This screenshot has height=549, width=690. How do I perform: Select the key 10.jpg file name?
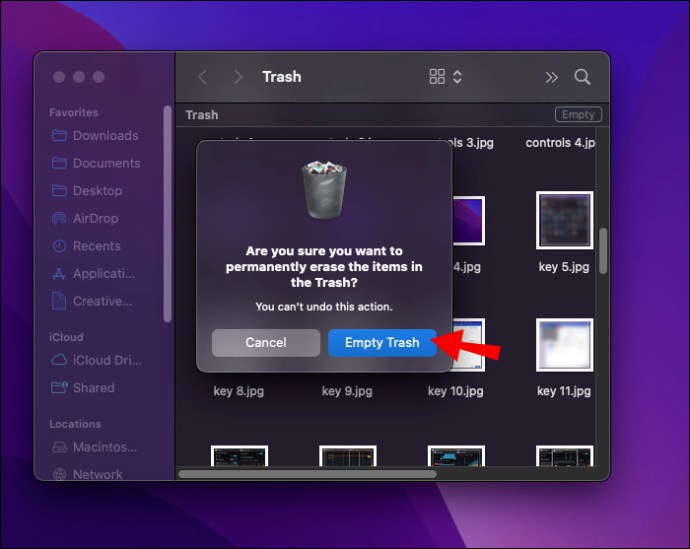tap(455, 391)
